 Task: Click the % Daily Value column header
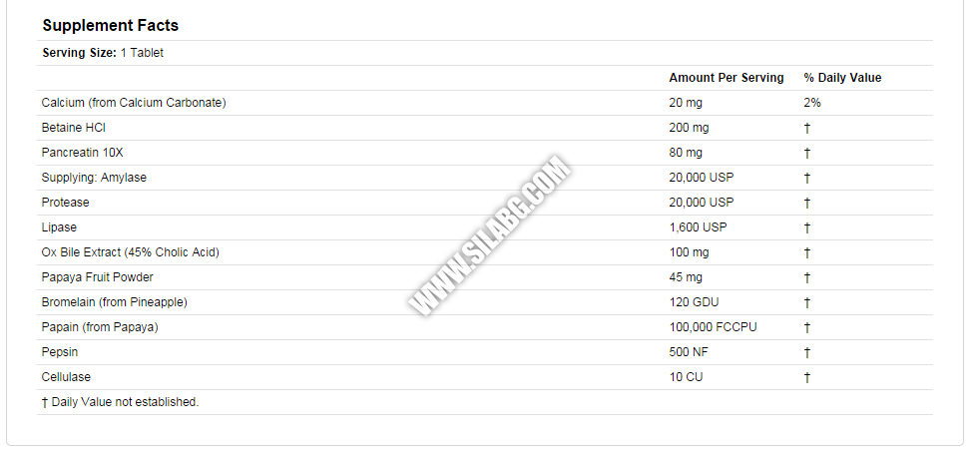pyautogui.click(x=842, y=78)
